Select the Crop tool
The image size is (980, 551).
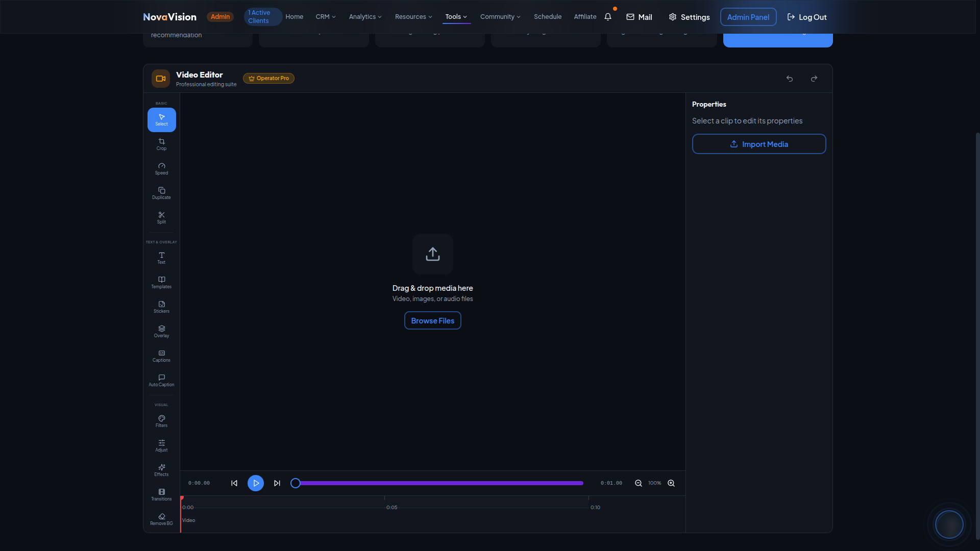[161, 144]
